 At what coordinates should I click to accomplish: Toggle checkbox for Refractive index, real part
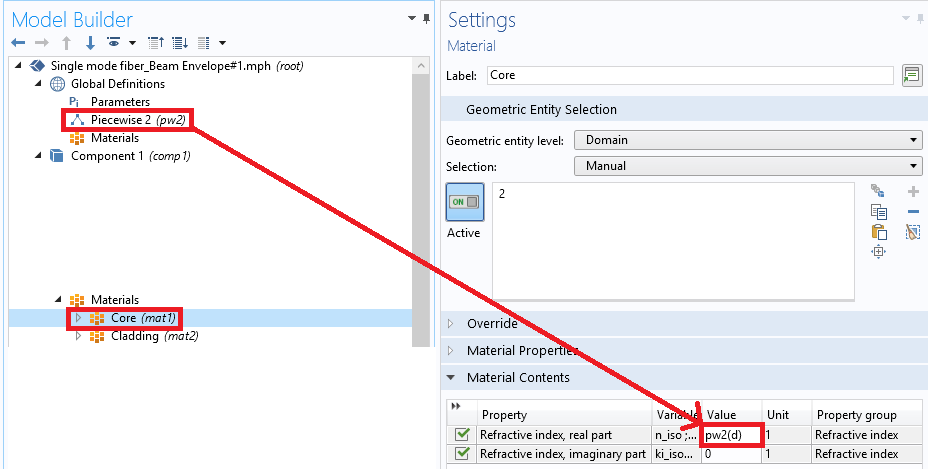(x=462, y=434)
